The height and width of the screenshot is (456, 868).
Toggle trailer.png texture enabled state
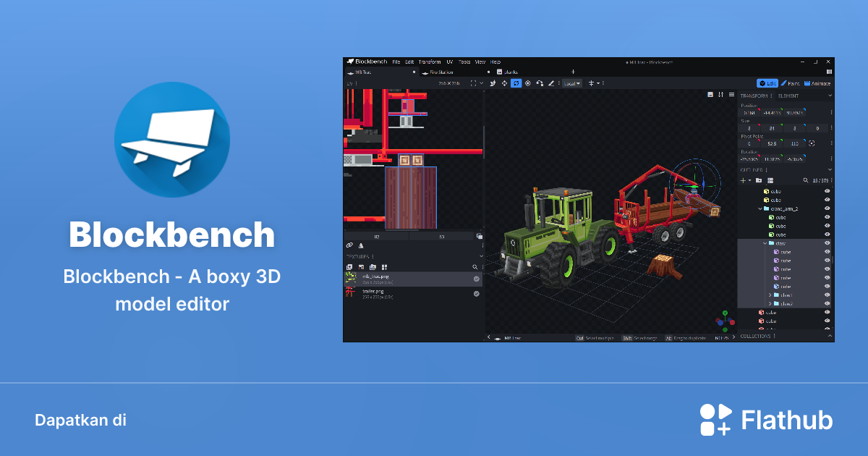coord(476,294)
